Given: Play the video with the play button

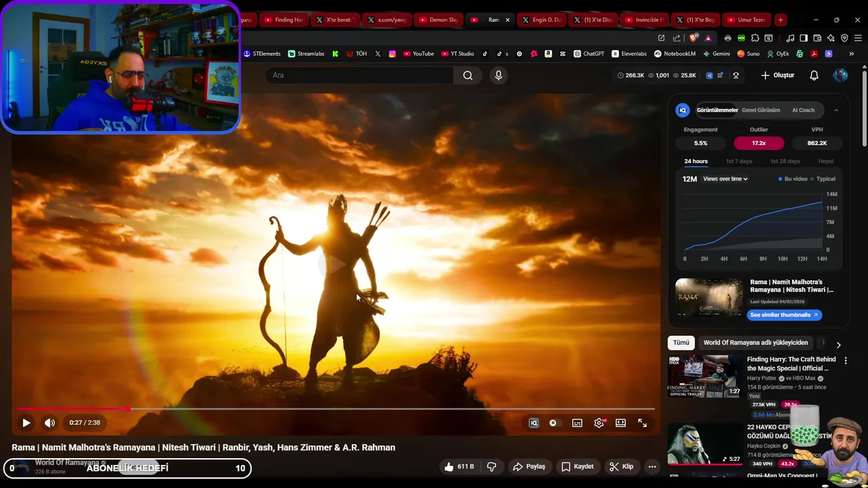Looking at the screenshot, I should click(x=26, y=423).
